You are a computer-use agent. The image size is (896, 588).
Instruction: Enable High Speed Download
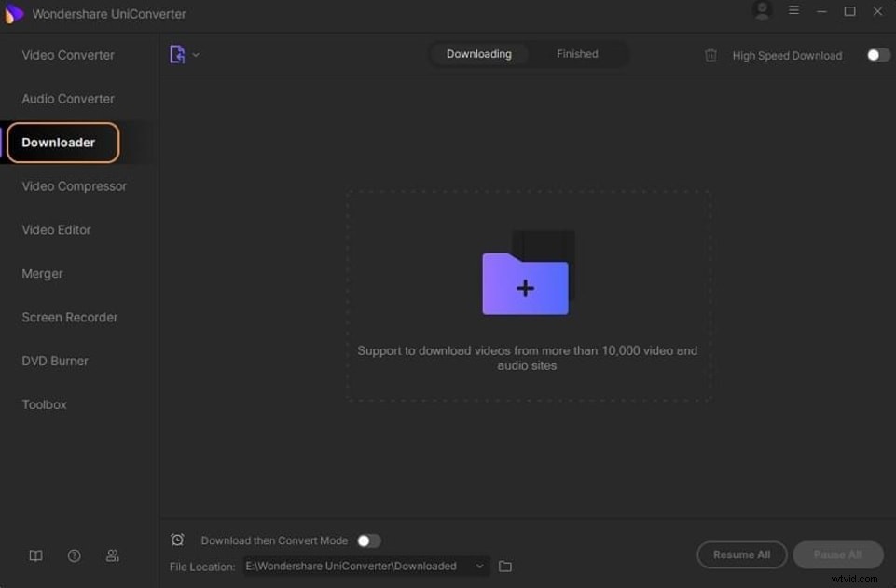875,55
